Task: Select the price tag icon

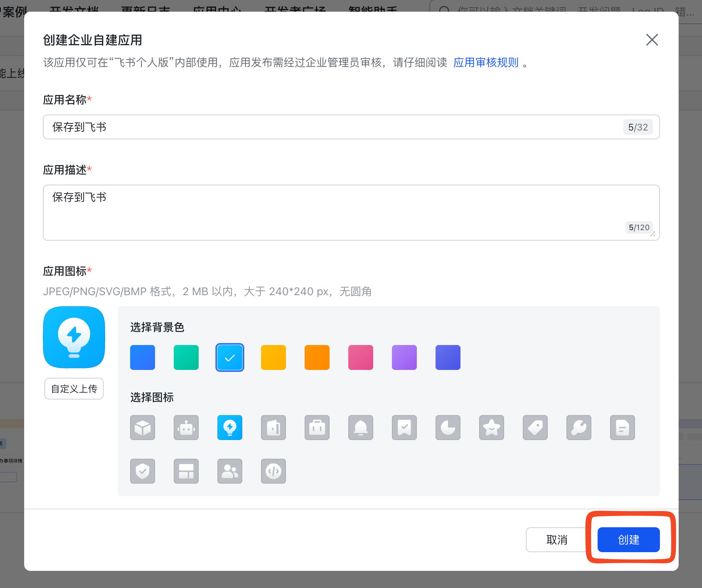Action: click(535, 428)
